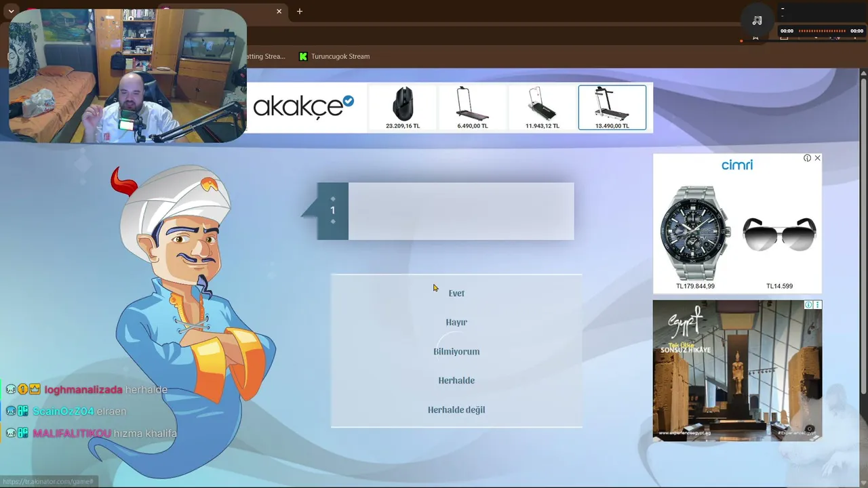The image size is (868, 488).
Task: Open the Egypt ad options menu
Action: (x=818, y=305)
